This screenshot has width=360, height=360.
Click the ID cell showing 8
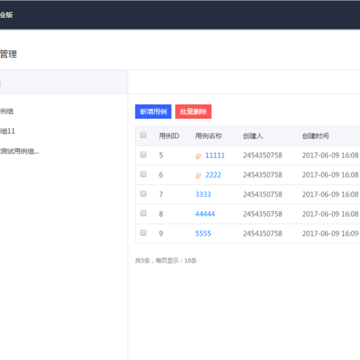click(161, 214)
